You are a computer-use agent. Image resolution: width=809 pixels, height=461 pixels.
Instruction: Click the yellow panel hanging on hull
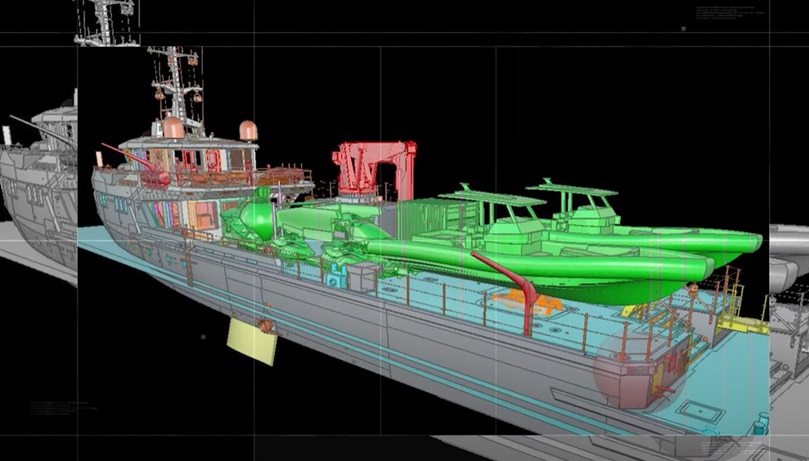click(x=252, y=341)
